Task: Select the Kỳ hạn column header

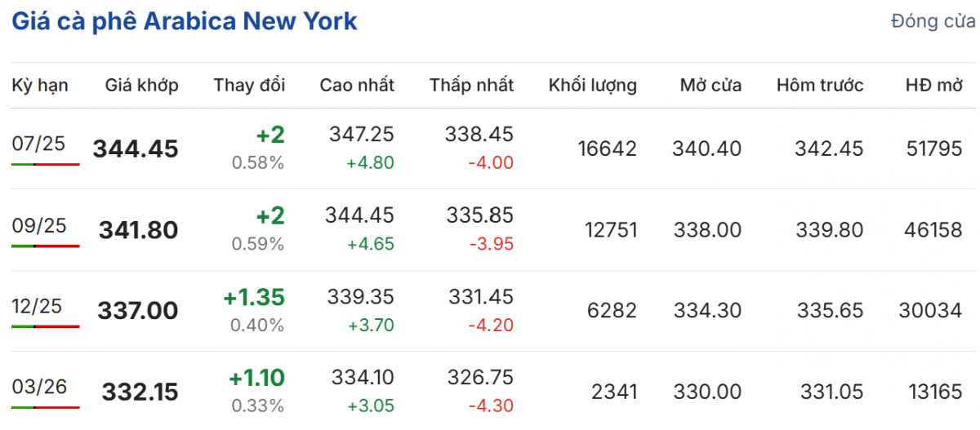Action: (x=40, y=85)
